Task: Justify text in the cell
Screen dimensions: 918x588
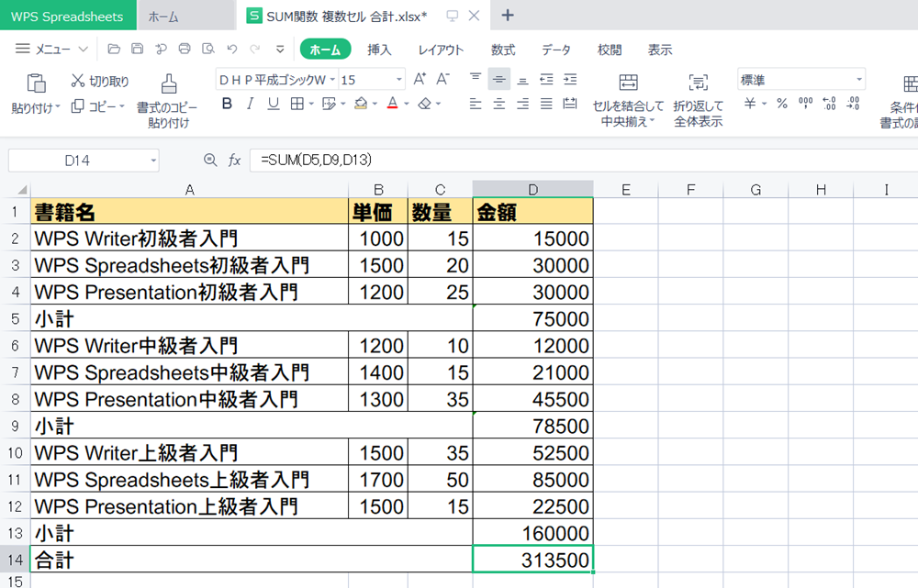Action: 546,104
